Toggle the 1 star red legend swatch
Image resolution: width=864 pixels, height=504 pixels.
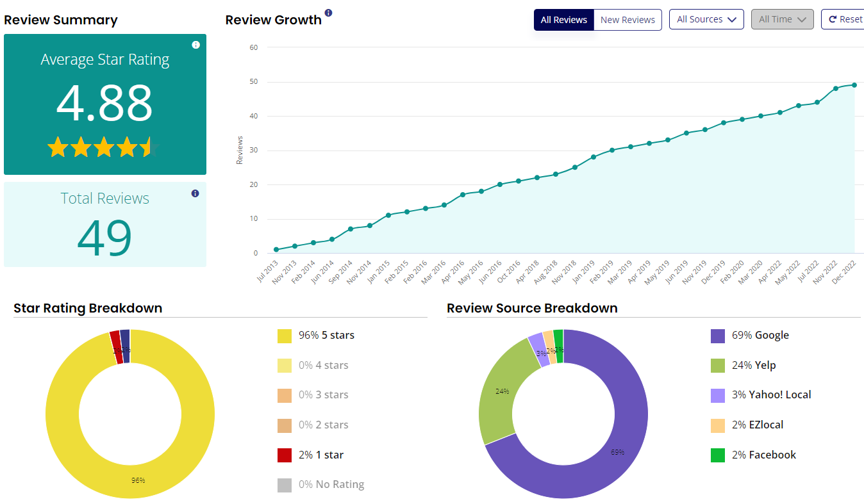[285, 455]
